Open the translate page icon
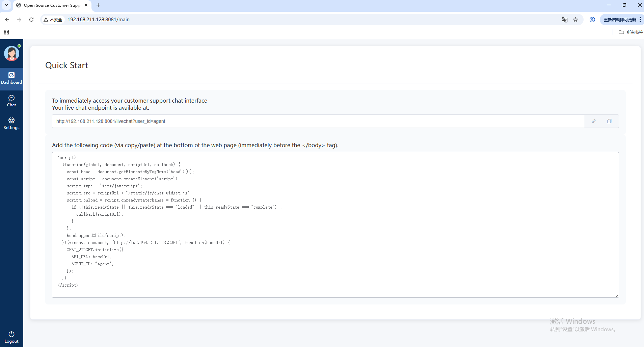644x347 pixels. point(565,20)
